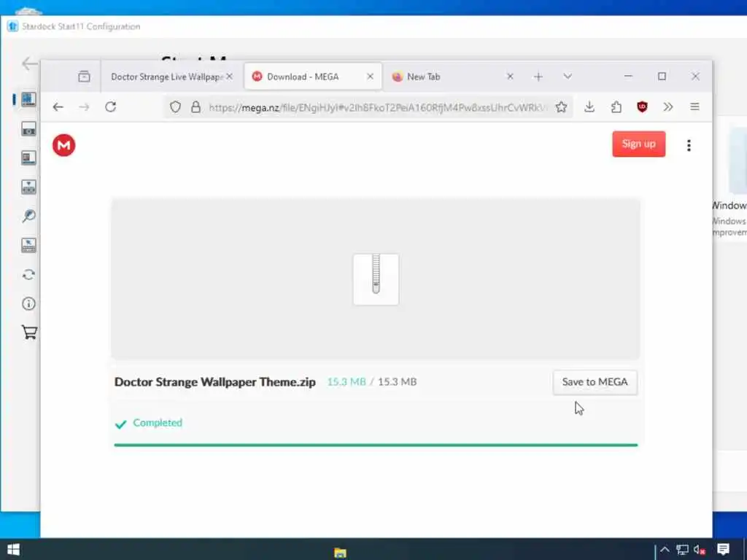
Task: Open the notification action center icon
Action: click(723, 550)
